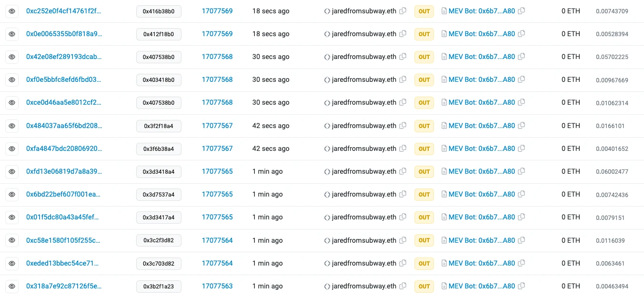Open block 17077567 in 0xfa4847bdc2 row

[217, 148]
